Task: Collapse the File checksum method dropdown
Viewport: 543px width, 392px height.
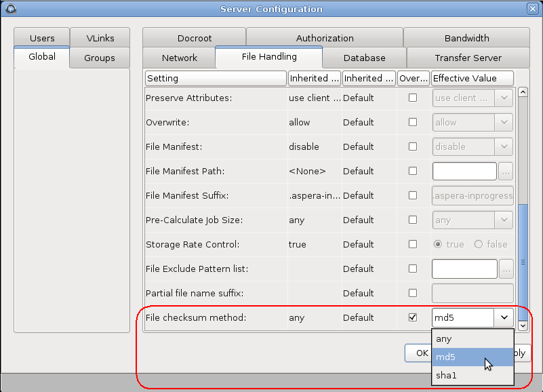Action: 504,317
